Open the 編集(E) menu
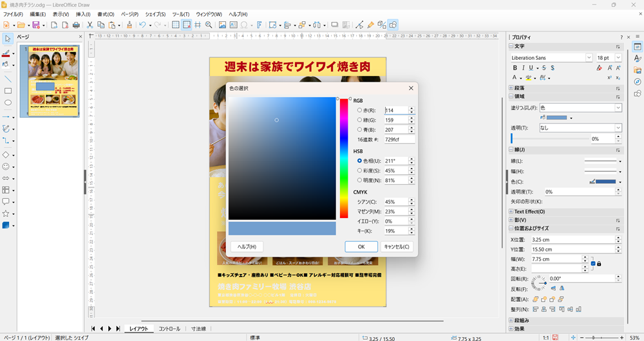Viewport: 644px width, 341px height. point(38,14)
